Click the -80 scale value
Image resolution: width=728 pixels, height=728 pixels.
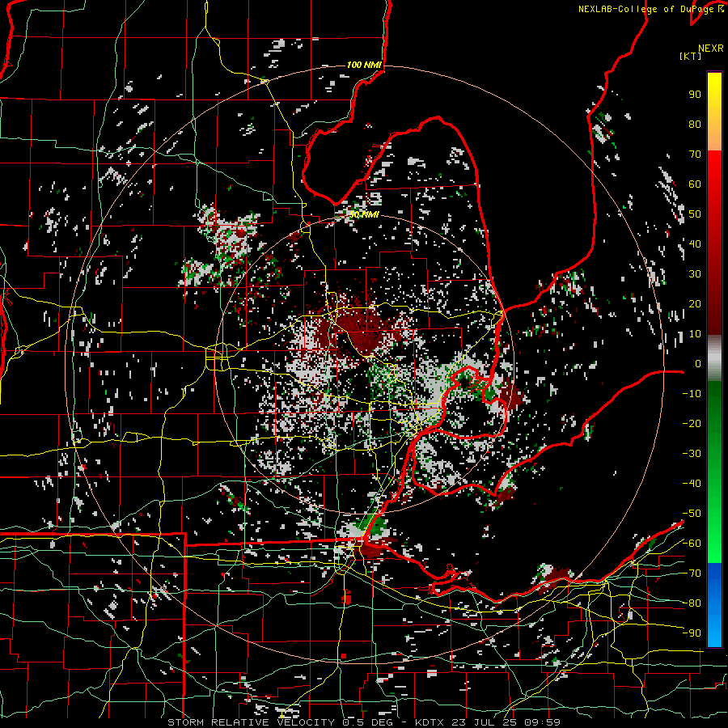point(692,603)
